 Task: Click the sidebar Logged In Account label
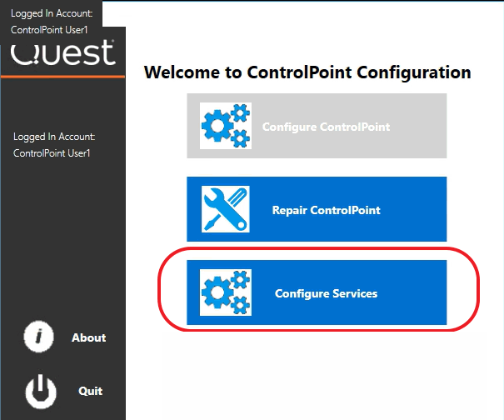[54, 137]
